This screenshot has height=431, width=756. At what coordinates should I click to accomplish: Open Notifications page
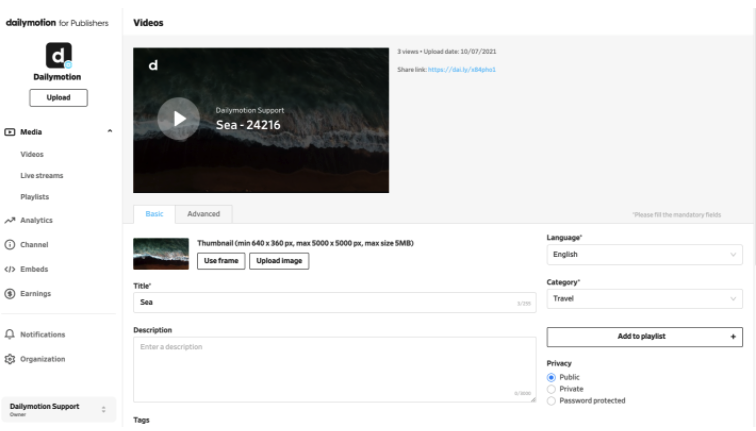42,335
